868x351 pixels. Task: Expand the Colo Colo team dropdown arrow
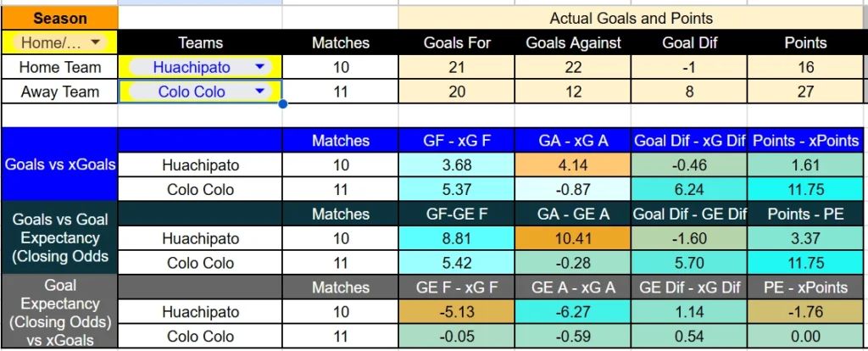[259, 92]
